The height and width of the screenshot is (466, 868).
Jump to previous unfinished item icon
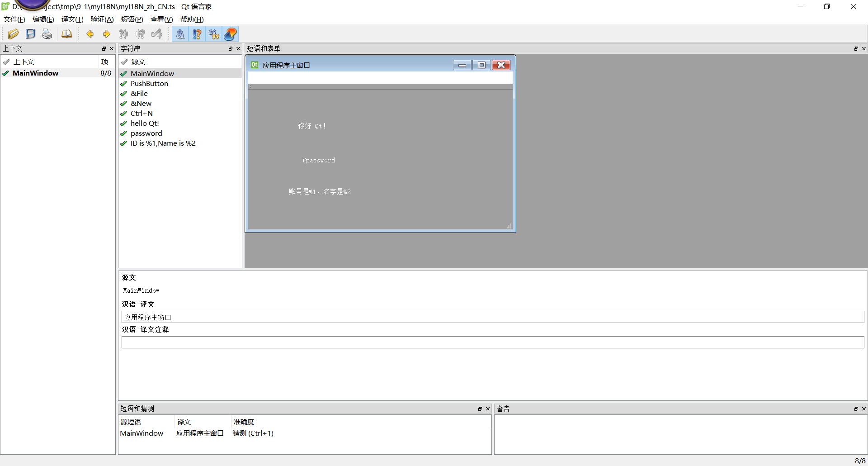point(123,34)
